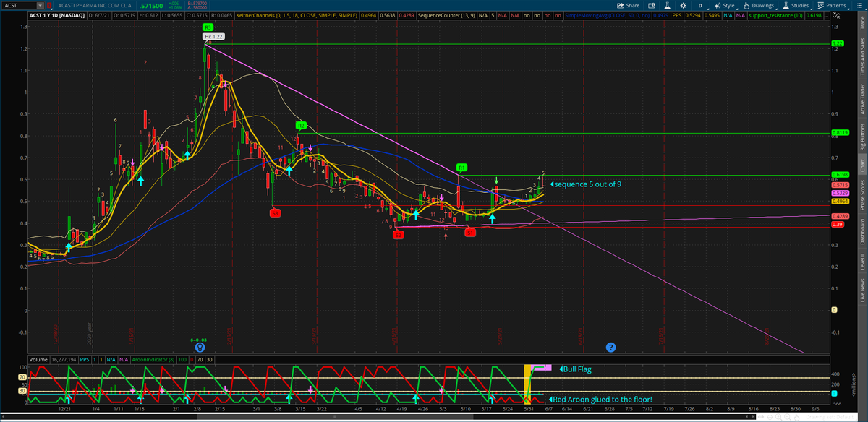
Task: Click the 1.22 green price level tag
Action: click(x=837, y=43)
